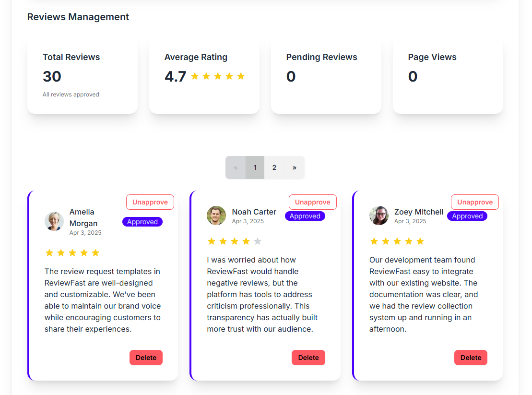The height and width of the screenshot is (395, 532).
Task: Click Noah Carter's profile avatar
Action: pyautogui.click(x=216, y=215)
